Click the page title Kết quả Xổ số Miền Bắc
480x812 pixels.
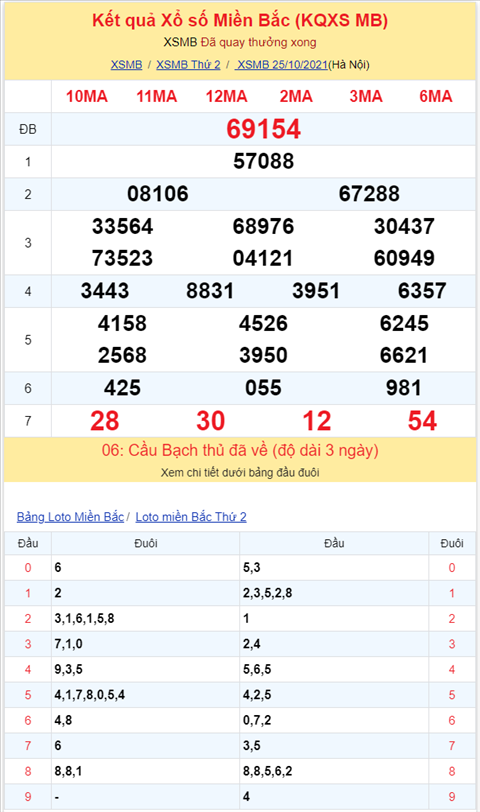point(240,20)
